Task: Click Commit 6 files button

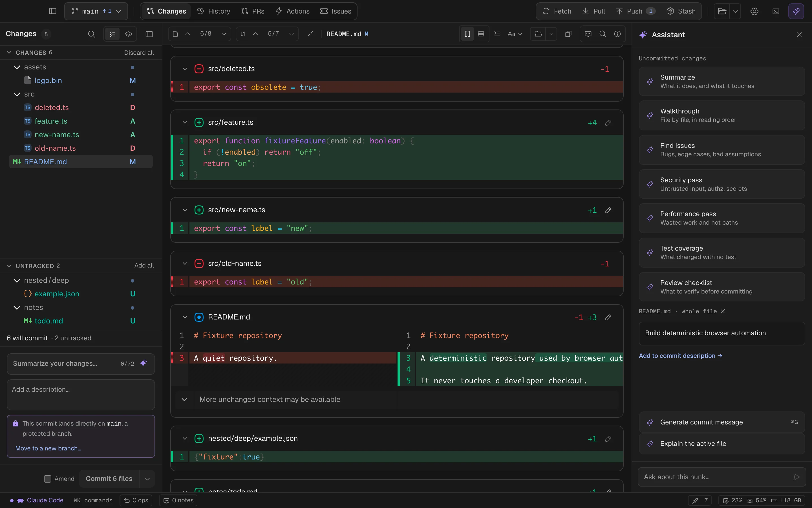Action: coord(109,478)
